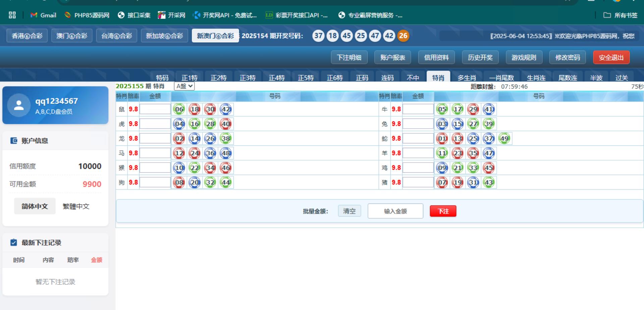
Task: Switch language to 繁體中文
Action: 76,206
